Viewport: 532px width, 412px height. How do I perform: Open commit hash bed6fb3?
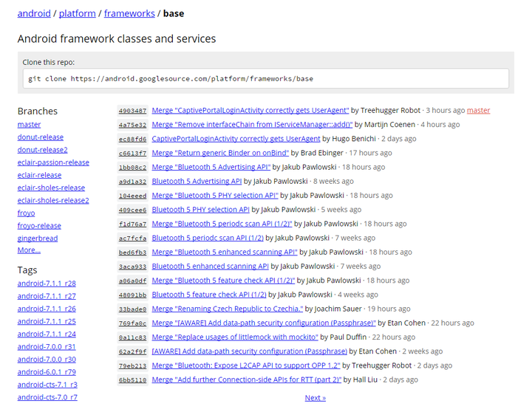(x=133, y=253)
